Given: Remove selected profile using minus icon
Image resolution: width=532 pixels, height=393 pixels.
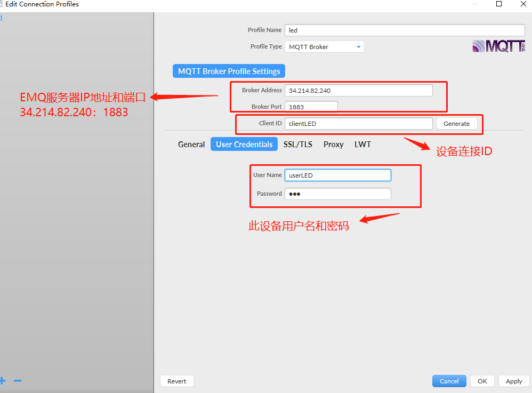Looking at the screenshot, I should 18,380.
